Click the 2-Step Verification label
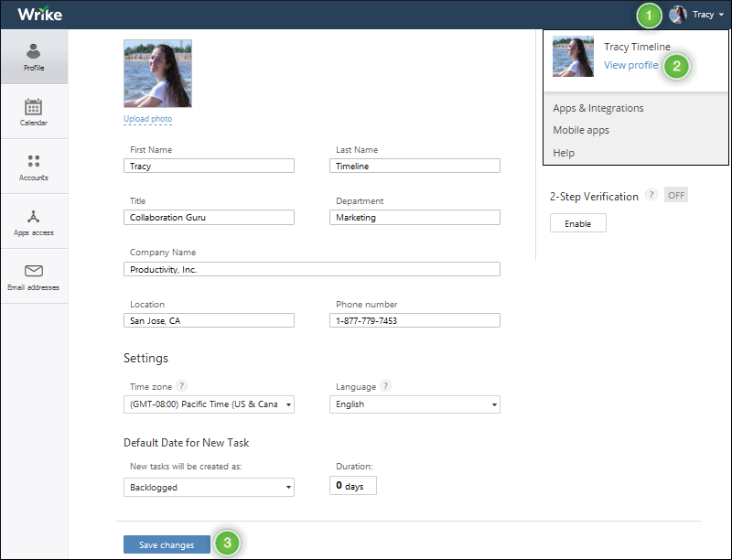This screenshot has width=732, height=560. coord(594,197)
